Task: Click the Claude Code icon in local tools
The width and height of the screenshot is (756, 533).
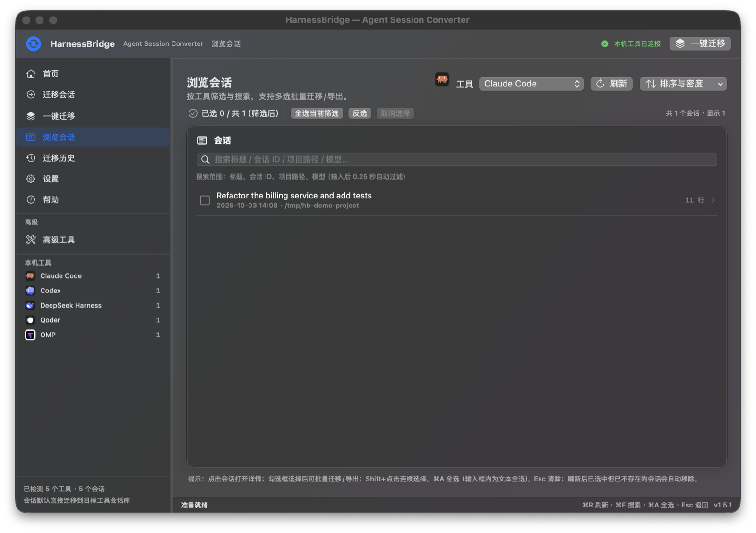Action: click(30, 276)
